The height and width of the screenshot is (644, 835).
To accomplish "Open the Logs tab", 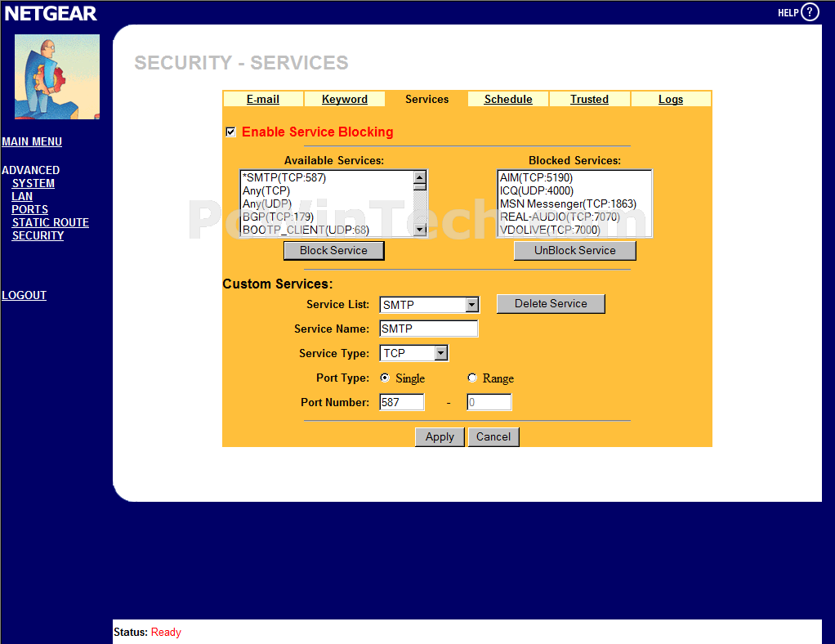I will tap(671, 99).
